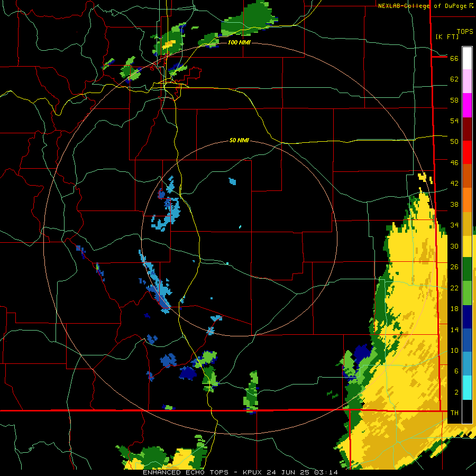
Task: Select the magenta swatch in the legend
Action: (467, 105)
